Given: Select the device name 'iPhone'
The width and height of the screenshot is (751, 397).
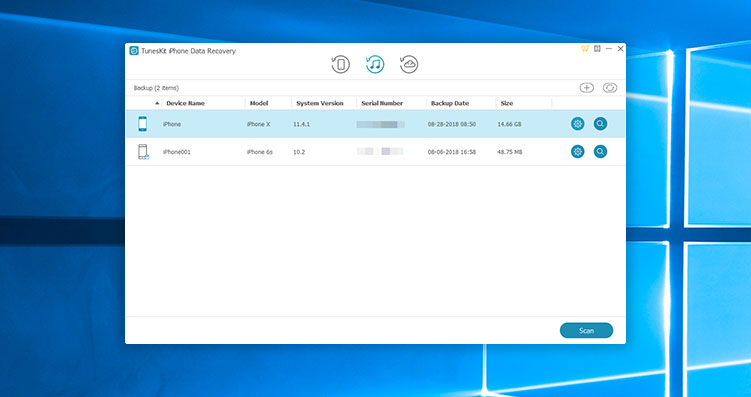Looking at the screenshot, I should [x=172, y=125].
